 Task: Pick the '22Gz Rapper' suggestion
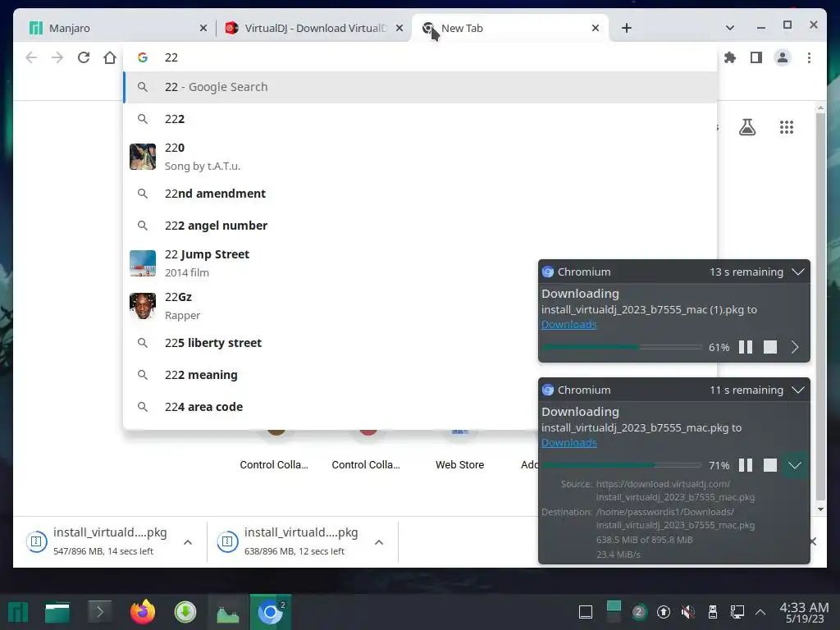point(420,306)
